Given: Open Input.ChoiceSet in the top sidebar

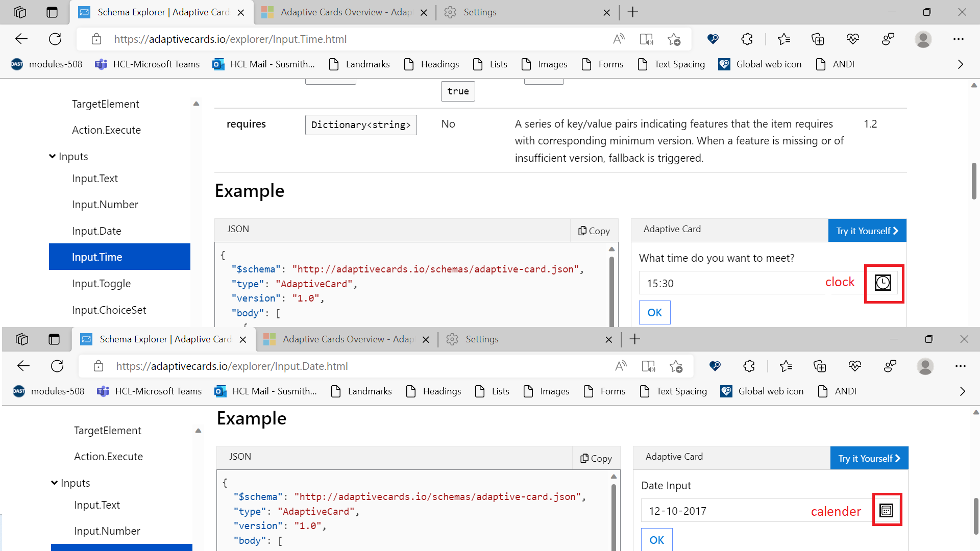Looking at the screenshot, I should click(x=109, y=310).
